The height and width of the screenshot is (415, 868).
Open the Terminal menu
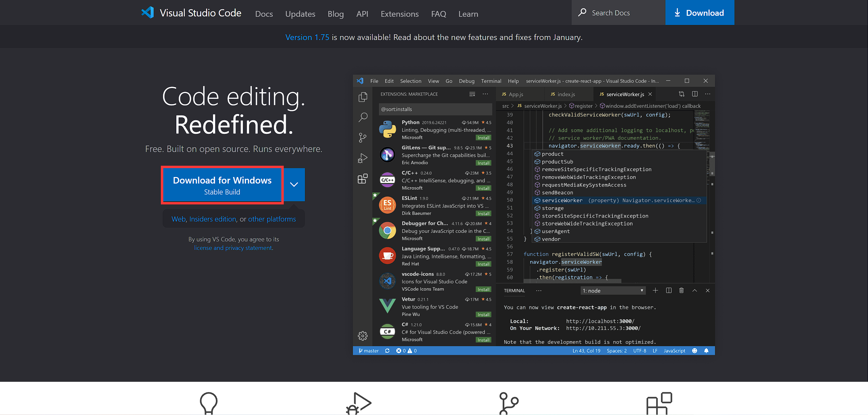491,81
